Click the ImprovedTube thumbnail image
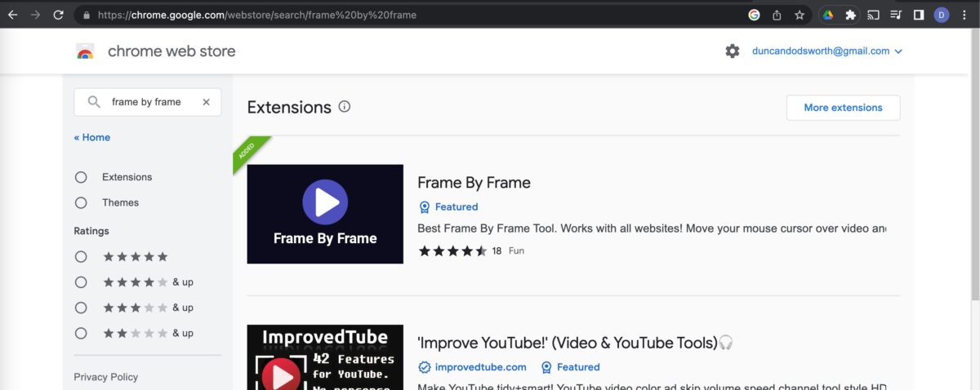Image resolution: width=980 pixels, height=390 pixels. coord(325,357)
